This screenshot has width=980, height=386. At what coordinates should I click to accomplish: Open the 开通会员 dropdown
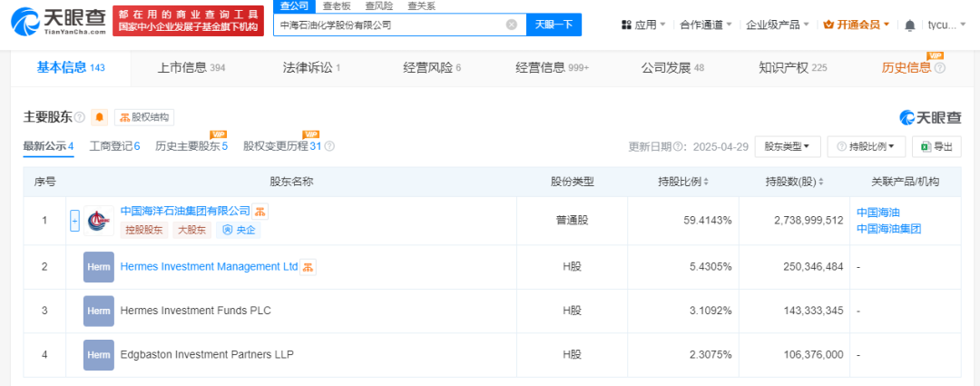[857, 25]
